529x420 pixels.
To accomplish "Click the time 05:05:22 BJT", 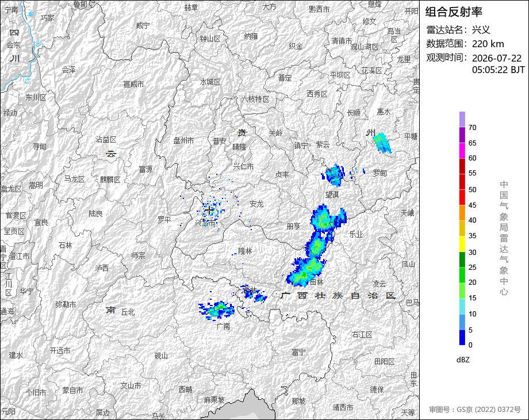I will 499,70.
